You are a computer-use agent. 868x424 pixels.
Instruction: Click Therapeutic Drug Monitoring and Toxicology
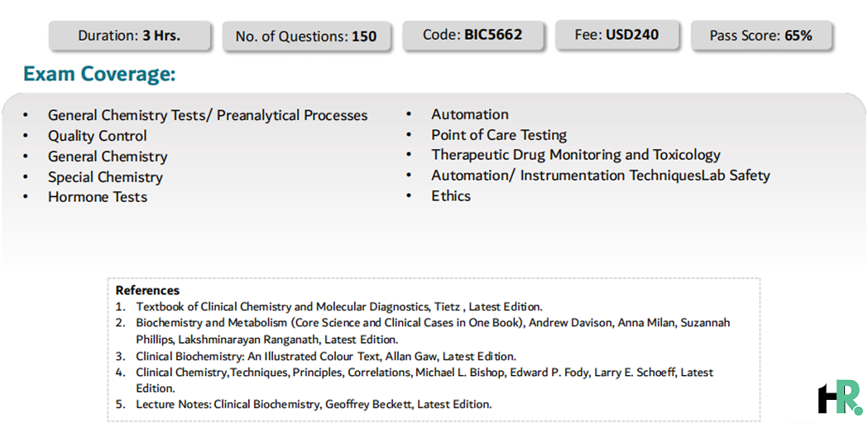tap(576, 155)
